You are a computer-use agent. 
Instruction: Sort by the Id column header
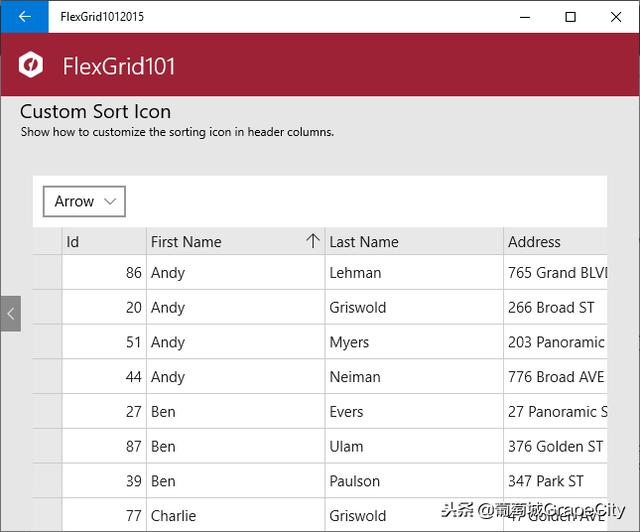coord(104,242)
